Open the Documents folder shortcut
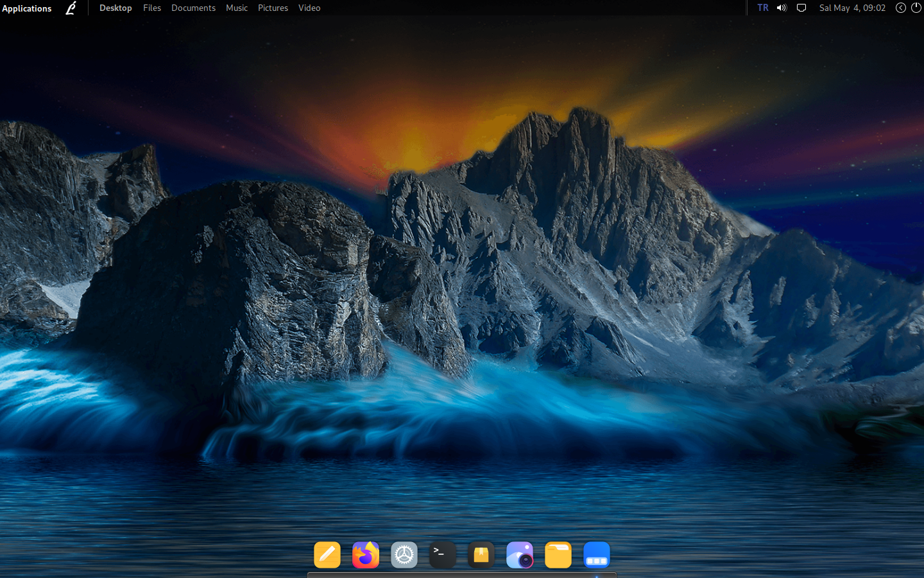The height and width of the screenshot is (578, 924). tap(193, 8)
